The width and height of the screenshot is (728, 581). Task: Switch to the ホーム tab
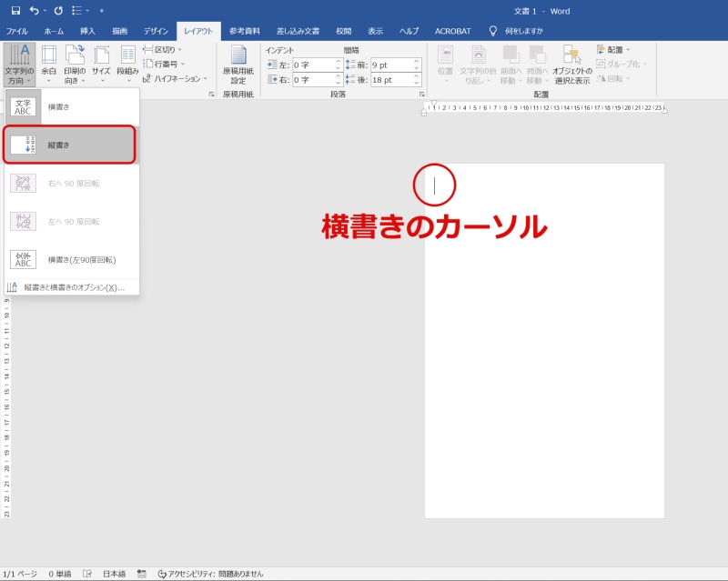tap(54, 31)
